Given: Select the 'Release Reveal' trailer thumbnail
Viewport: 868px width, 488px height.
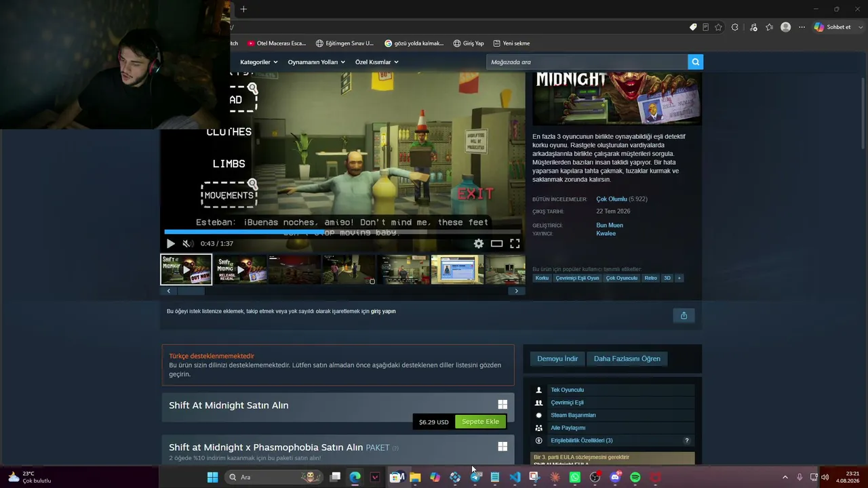Looking at the screenshot, I should pyautogui.click(x=240, y=269).
